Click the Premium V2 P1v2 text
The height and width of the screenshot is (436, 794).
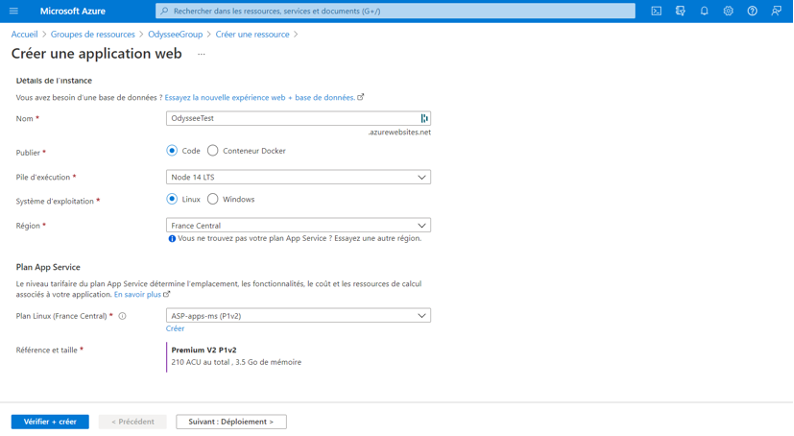[x=204, y=350]
